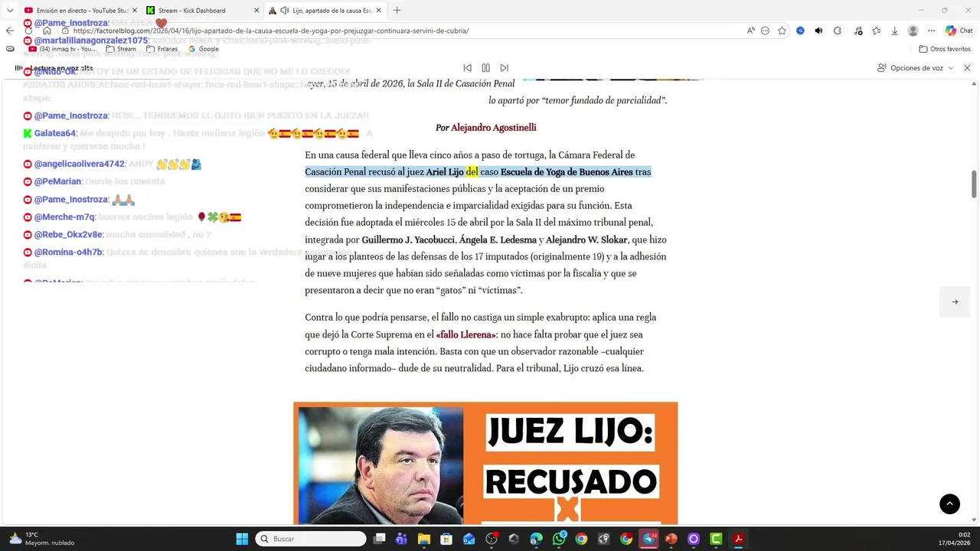Close the read aloud toolbar
The width and height of the screenshot is (980, 551).
(967, 68)
